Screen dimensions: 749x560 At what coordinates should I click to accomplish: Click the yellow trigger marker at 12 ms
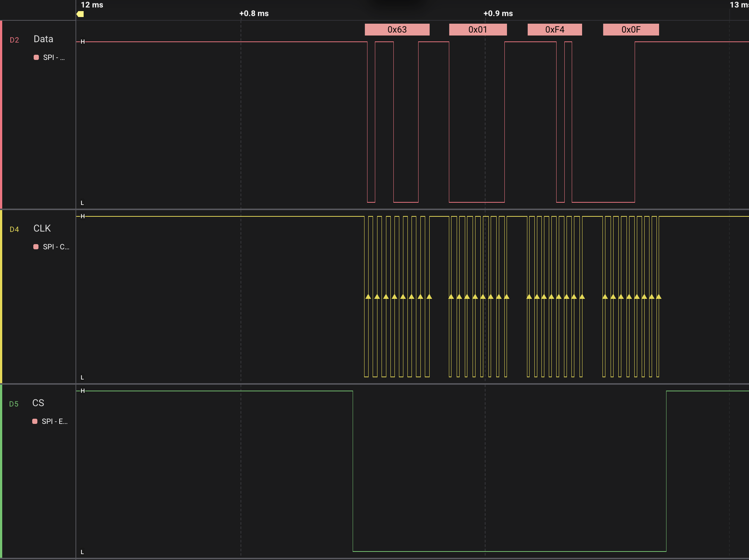point(80,14)
